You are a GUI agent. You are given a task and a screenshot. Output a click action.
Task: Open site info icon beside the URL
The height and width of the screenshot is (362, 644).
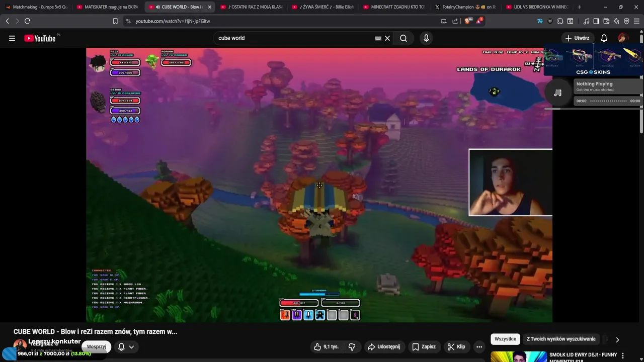tap(128, 21)
